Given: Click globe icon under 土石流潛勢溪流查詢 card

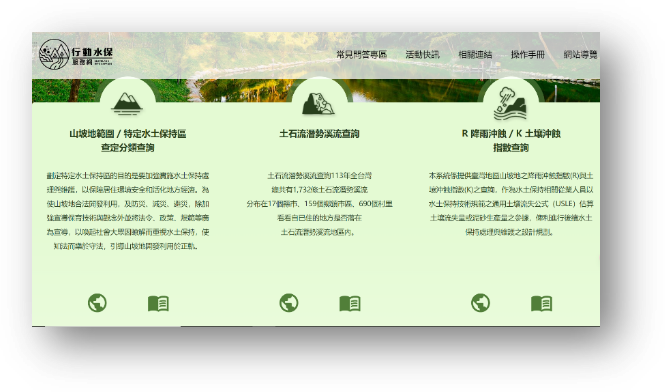Looking at the screenshot, I should click(289, 303).
